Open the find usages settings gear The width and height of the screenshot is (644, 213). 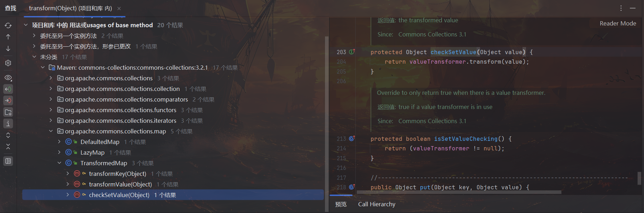point(8,63)
